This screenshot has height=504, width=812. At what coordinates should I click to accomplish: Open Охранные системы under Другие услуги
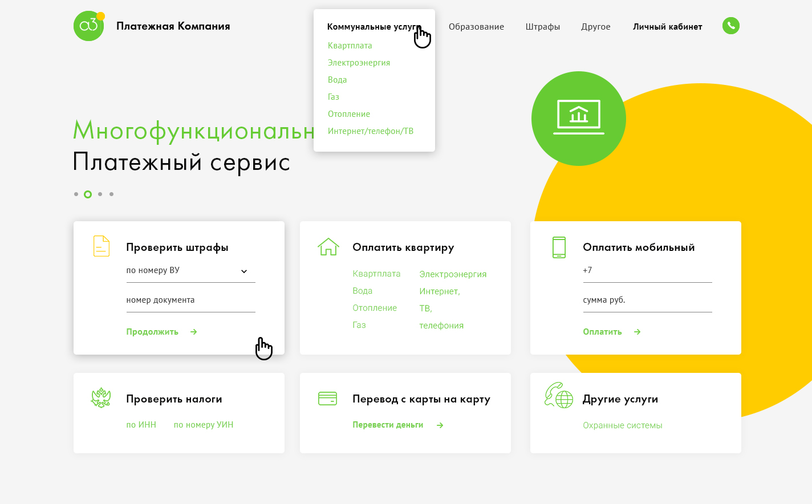click(x=622, y=425)
